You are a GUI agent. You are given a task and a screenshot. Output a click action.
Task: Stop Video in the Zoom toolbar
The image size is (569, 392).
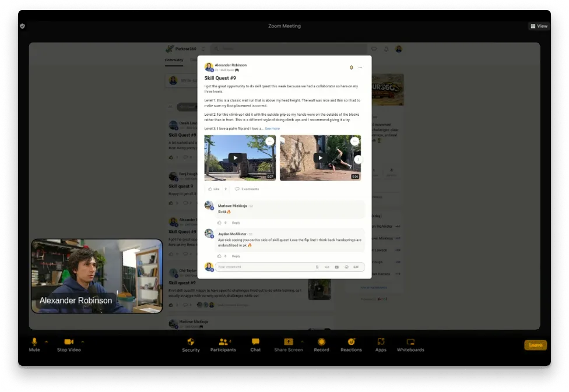click(69, 345)
